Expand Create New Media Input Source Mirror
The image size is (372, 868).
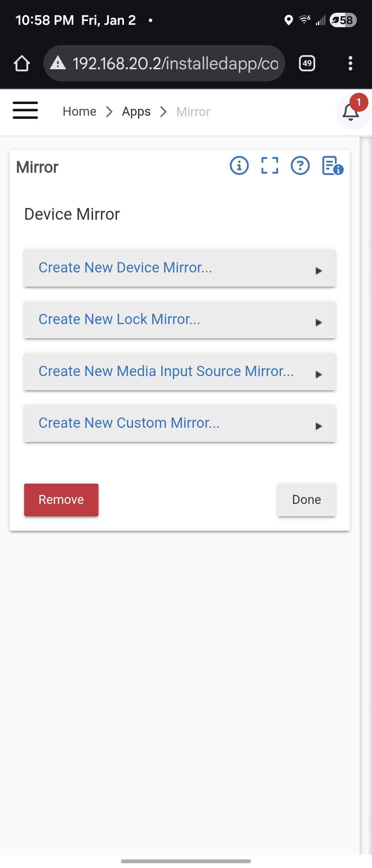point(179,372)
